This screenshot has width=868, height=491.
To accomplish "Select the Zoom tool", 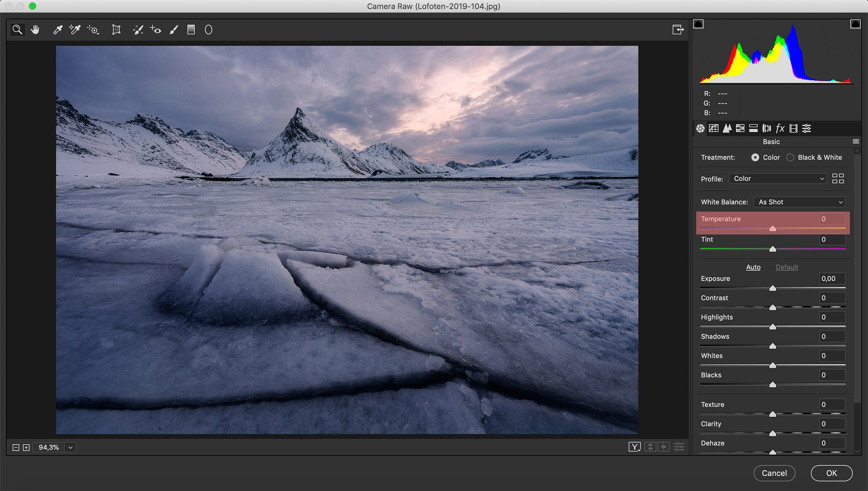I will point(17,29).
